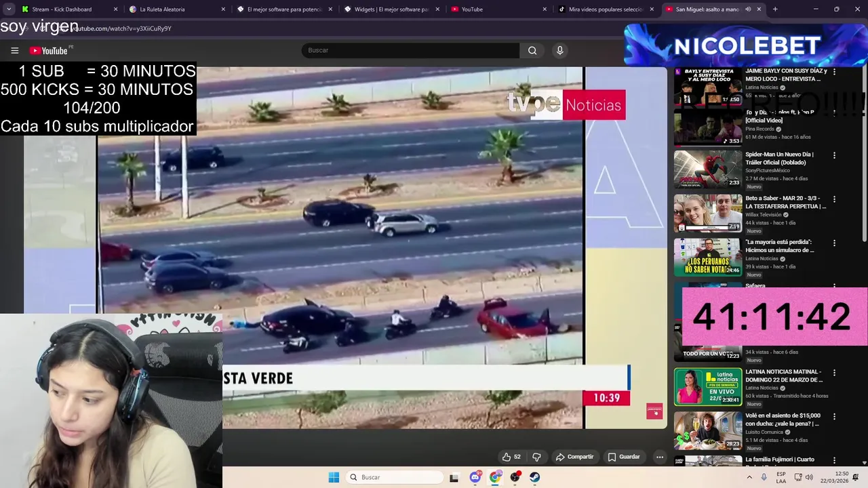Like the video with 52 likes

pyautogui.click(x=511, y=457)
